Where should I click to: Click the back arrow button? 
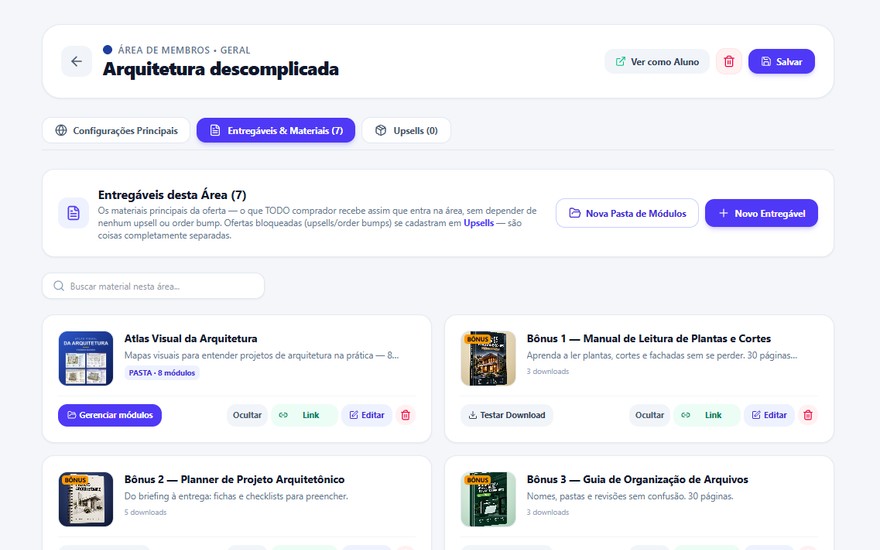click(76, 61)
